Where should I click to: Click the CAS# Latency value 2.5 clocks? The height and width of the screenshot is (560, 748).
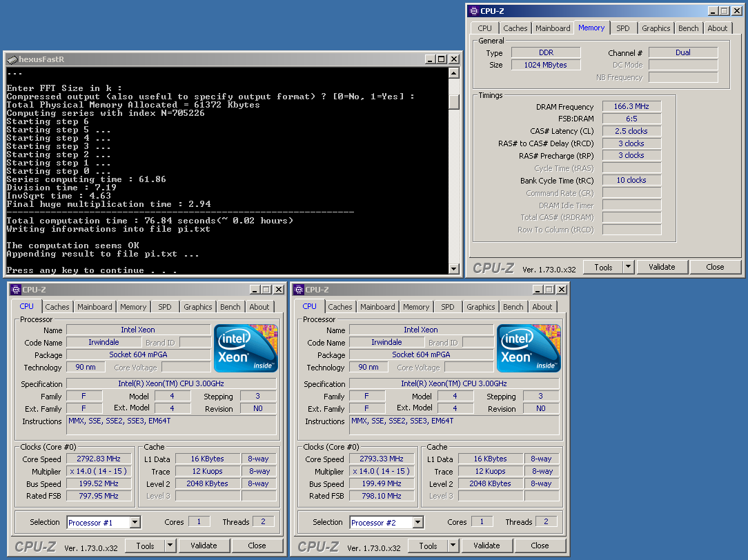pyautogui.click(x=631, y=131)
